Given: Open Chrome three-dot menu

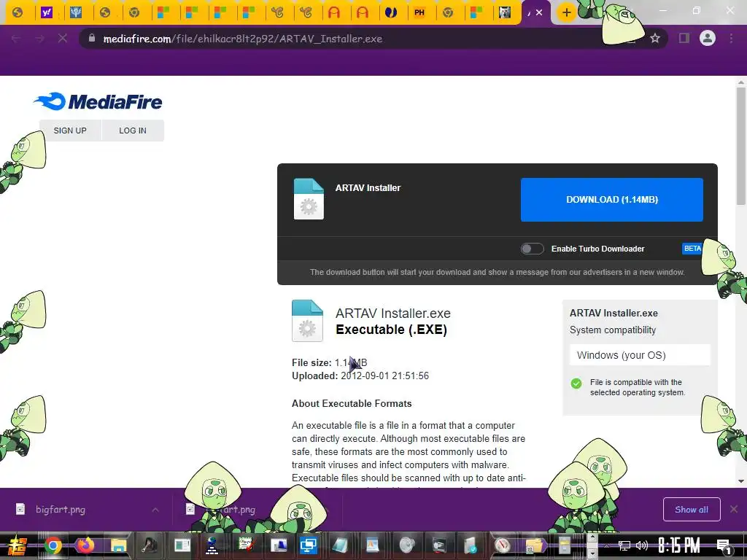Looking at the screenshot, I should click(731, 38).
